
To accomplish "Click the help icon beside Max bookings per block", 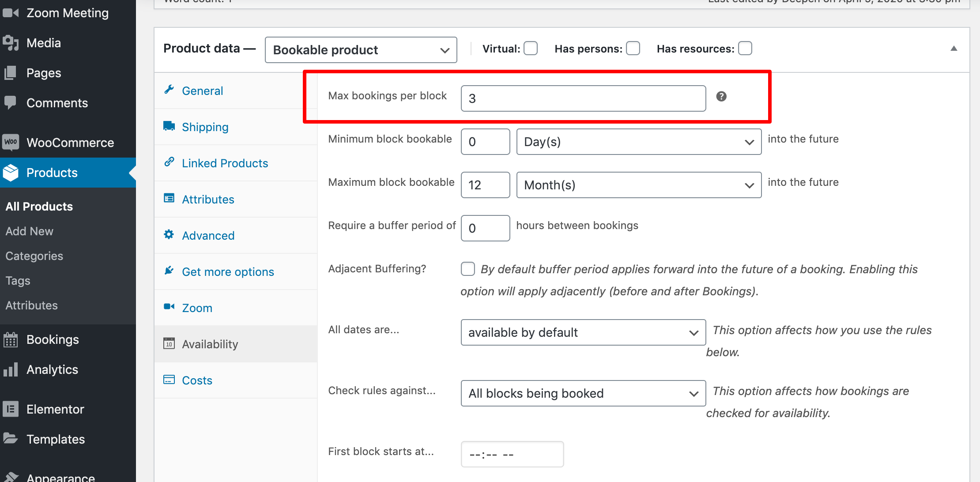I will point(721,96).
